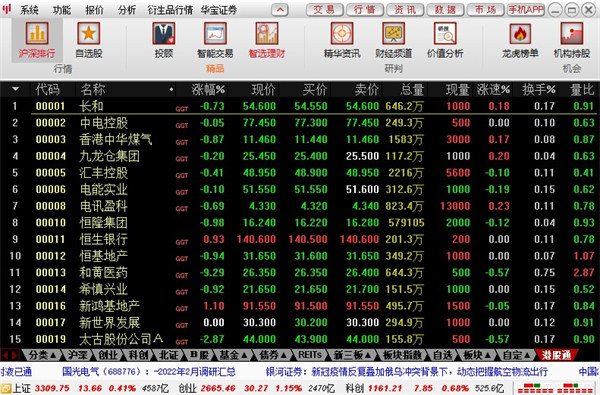
Task: Click the GGT tag on 长和 row
Action: click(x=182, y=109)
